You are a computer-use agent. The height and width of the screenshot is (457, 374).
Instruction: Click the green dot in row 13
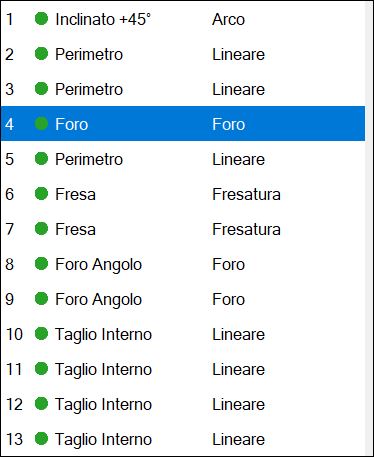[41, 439]
